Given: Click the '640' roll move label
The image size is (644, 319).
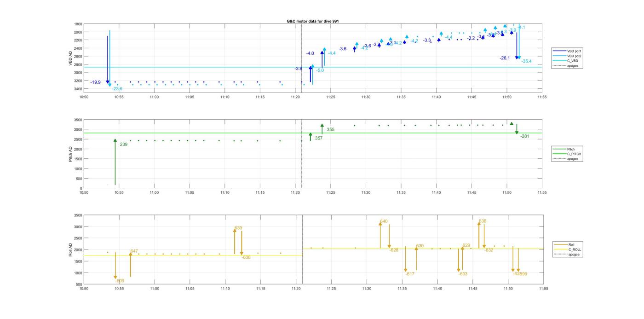Looking at the screenshot, I should [x=384, y=222].
